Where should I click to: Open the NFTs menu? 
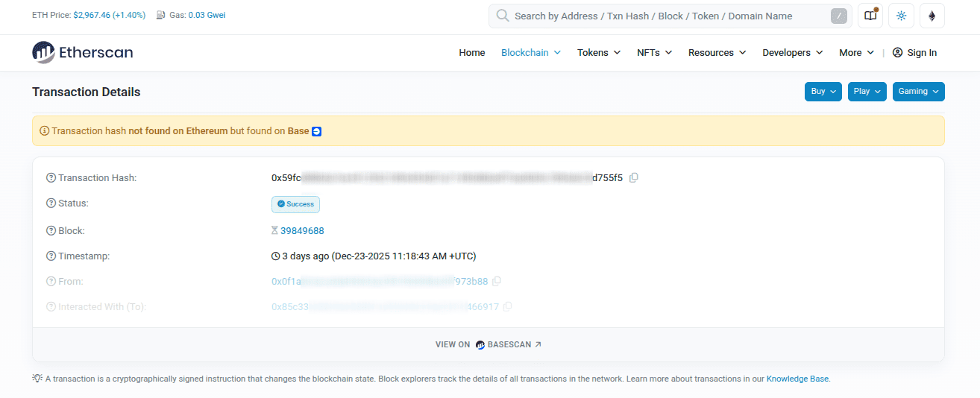(x=655, y=53)
